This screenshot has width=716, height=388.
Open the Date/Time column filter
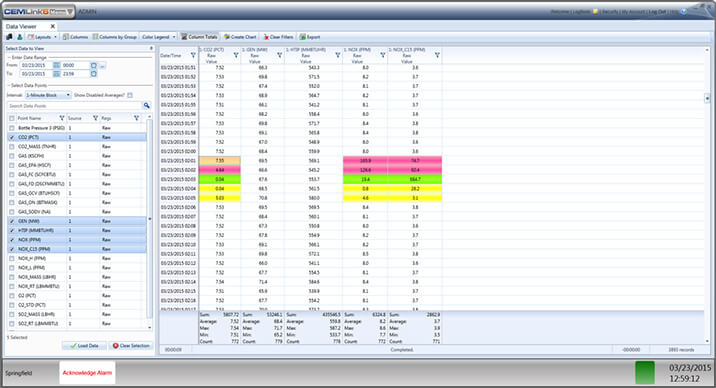point(193,55)
